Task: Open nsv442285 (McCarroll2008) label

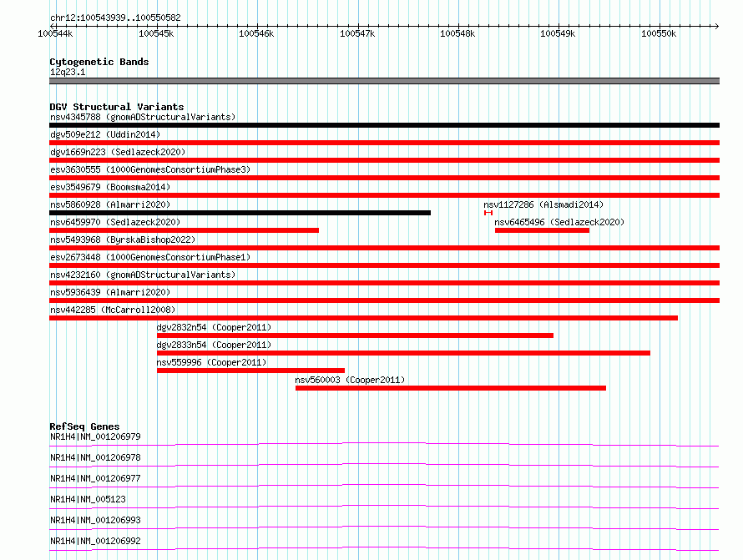Action: click(113, 310)
